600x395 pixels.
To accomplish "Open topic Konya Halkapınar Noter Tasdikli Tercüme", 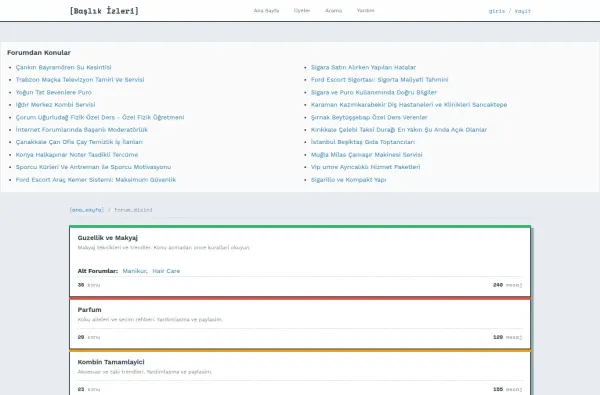I will (77, 155).
